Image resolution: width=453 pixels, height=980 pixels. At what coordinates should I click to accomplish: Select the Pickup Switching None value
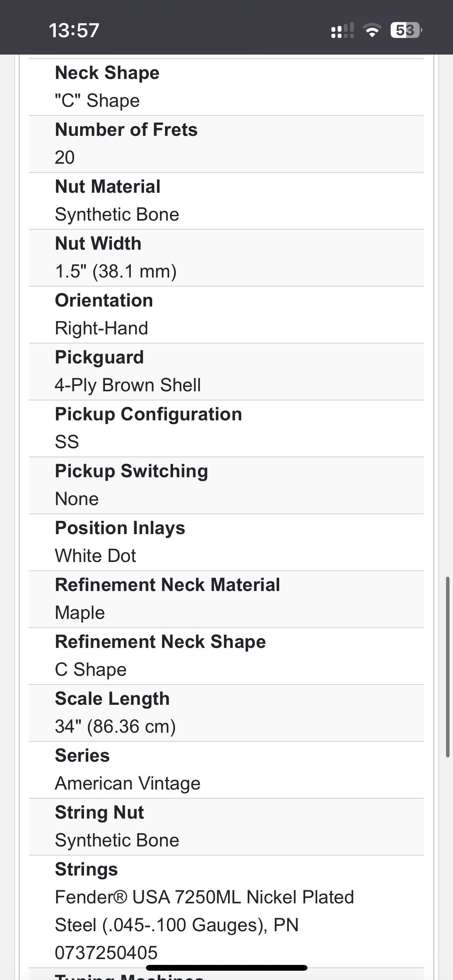77,499
